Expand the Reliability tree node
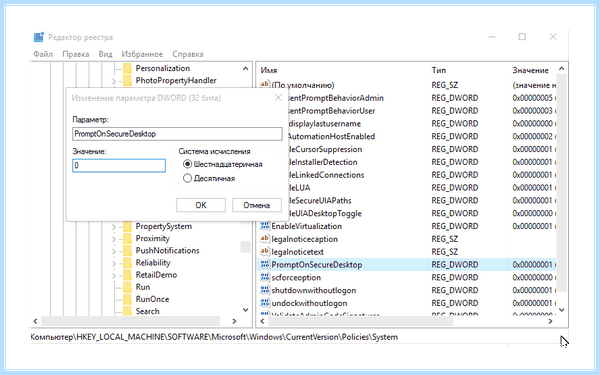 coord(114,263)
